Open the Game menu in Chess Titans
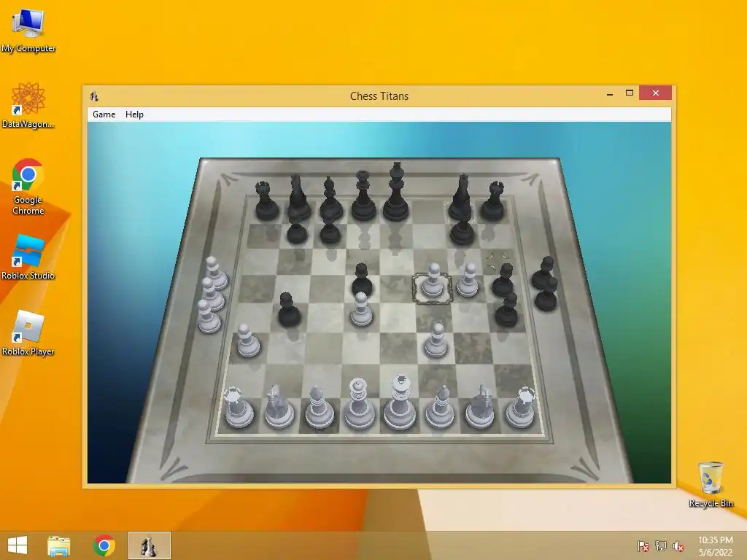The height and width of the screenshot is (560, 747). [104, 114]
